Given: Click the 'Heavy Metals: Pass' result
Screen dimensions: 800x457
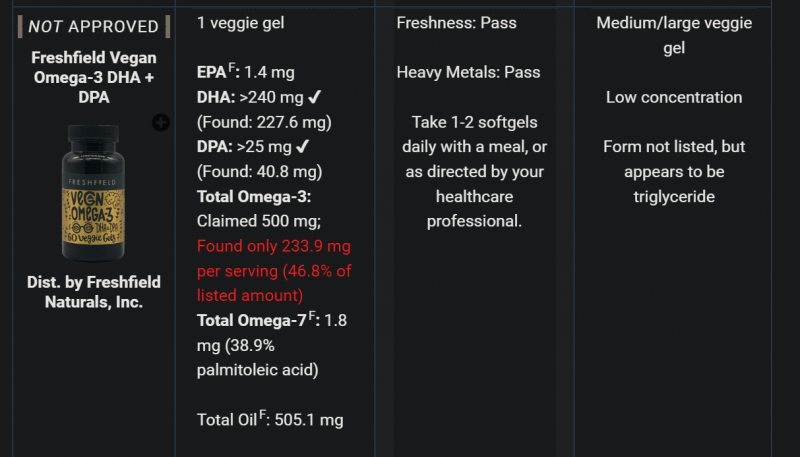Looking at the screenshot, I should coord(468,72).
